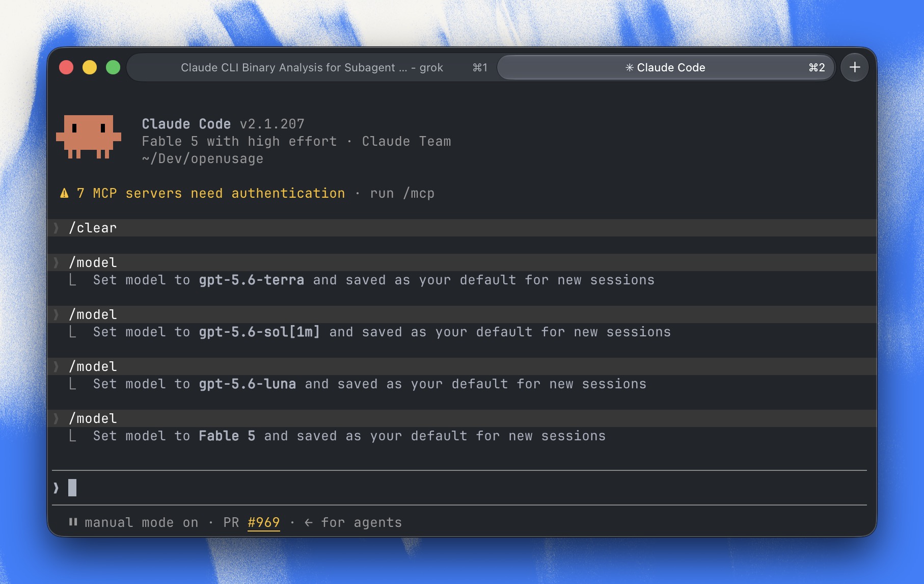This screenshot has height=584, width=924.
Task: Focus the command prompt input line
Action: click(459, 488)
